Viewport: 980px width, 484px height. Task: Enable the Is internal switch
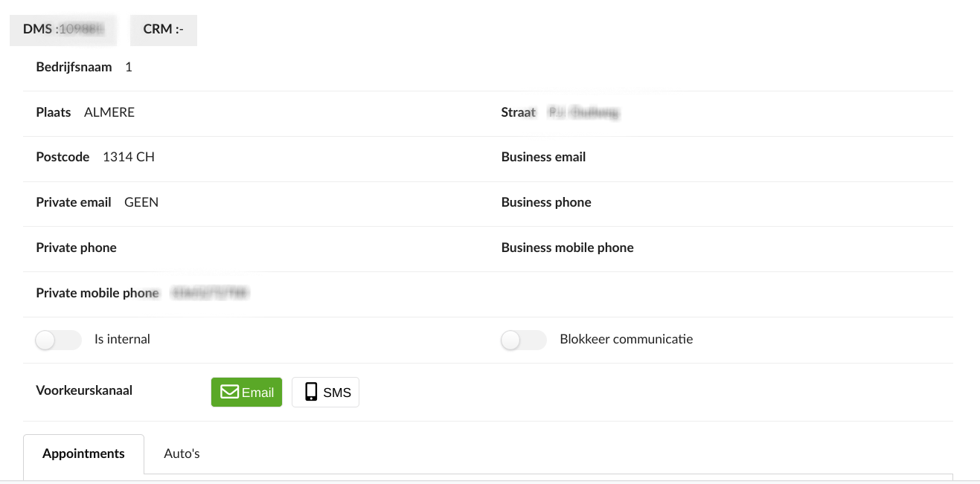click(x=58, y=341)
